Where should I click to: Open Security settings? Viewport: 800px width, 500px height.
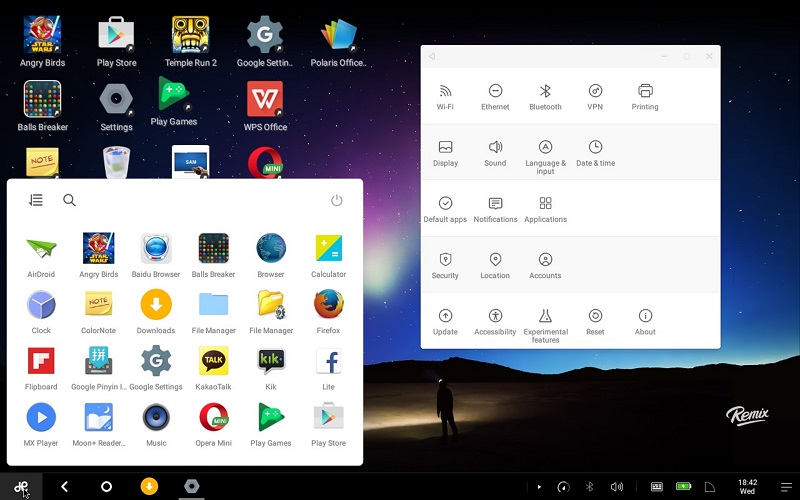click(445, 265)
